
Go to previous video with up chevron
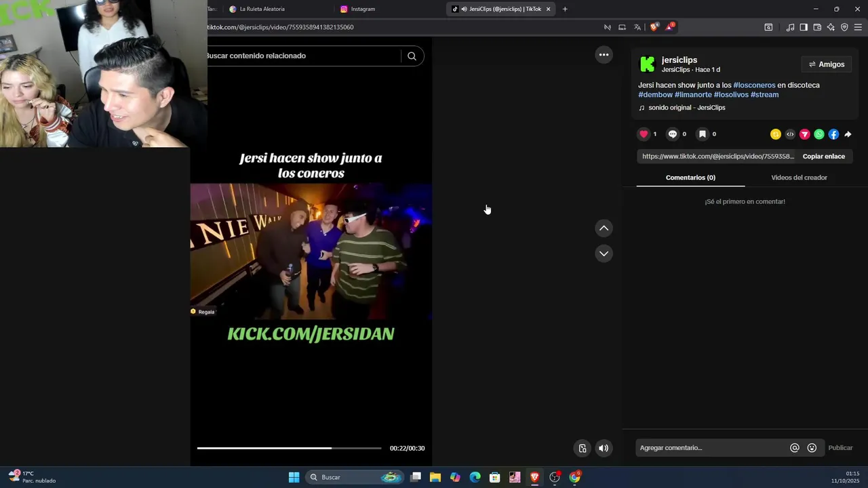(x=604, y=228)
